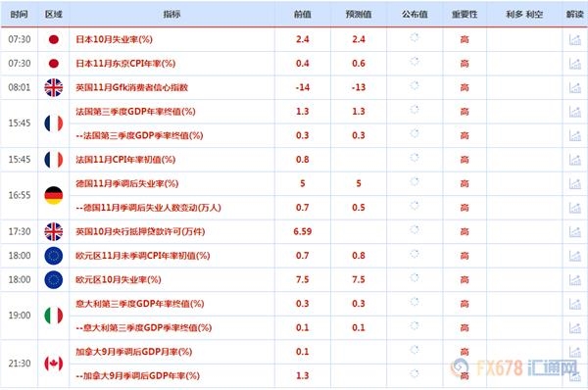Click France flag beside GDP rows
The height and width of the screenshot is (390, 588).
pyautogui.click(x=54, y=123)
